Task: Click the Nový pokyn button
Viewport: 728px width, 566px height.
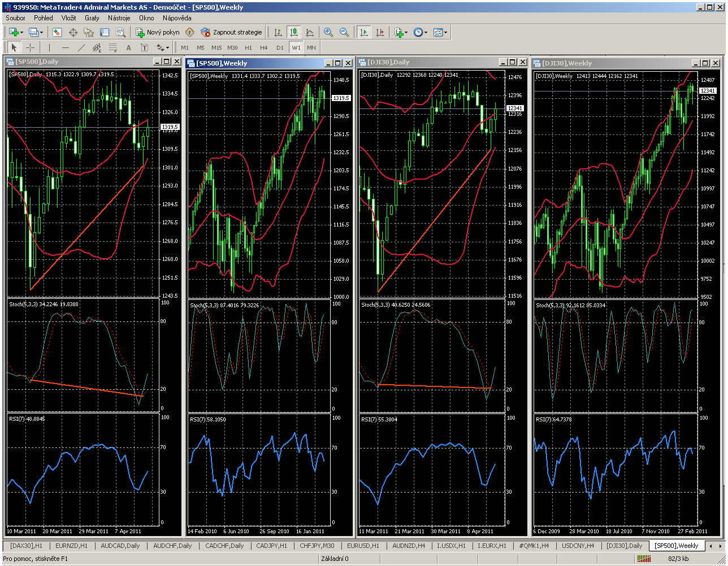Action: pyautogui.click(x=158, y=32)
